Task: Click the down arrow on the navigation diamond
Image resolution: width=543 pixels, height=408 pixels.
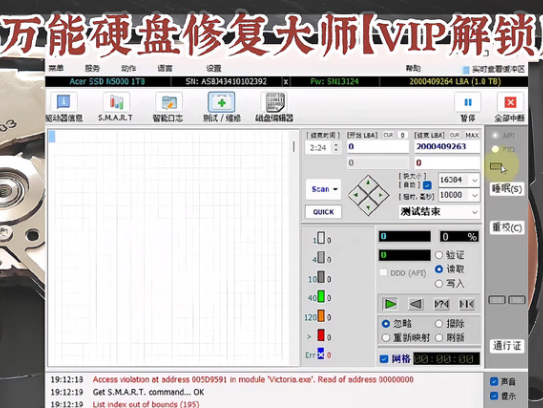Action: 368,208
